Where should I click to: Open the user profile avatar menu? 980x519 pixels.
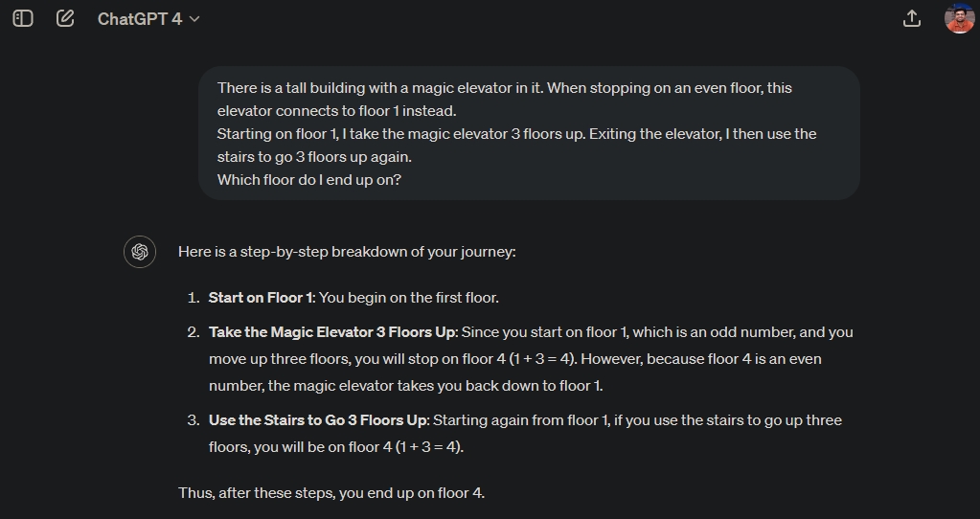[959, 18]
